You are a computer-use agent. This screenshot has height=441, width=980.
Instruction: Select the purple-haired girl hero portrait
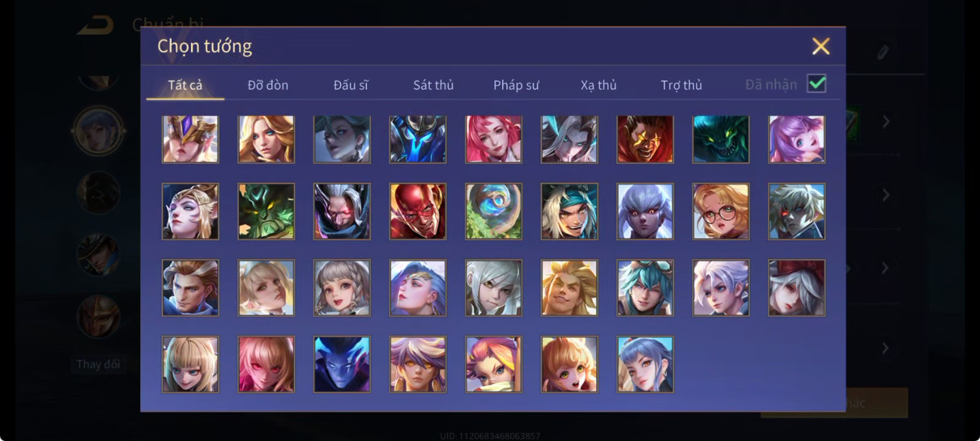[x=797, y=139]
